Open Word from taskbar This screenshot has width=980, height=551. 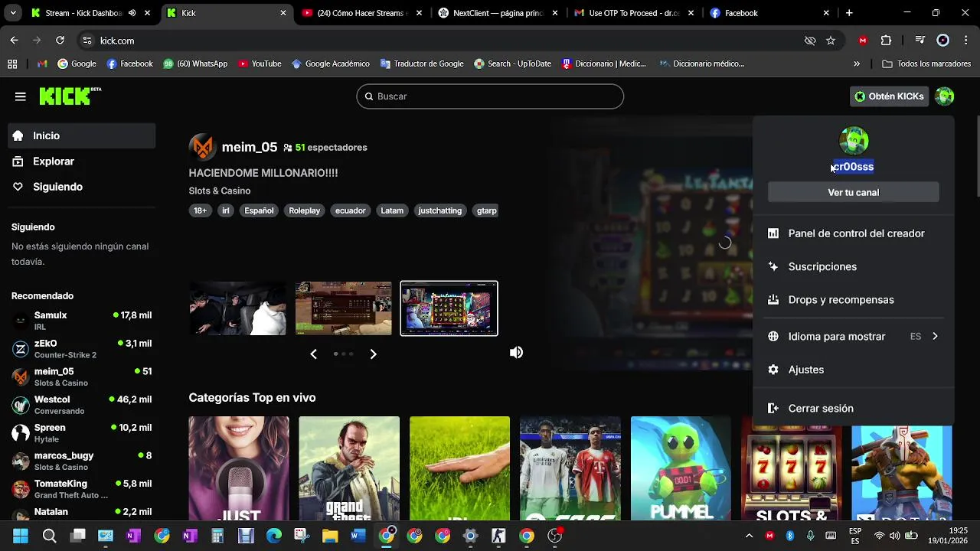(358, 536)
